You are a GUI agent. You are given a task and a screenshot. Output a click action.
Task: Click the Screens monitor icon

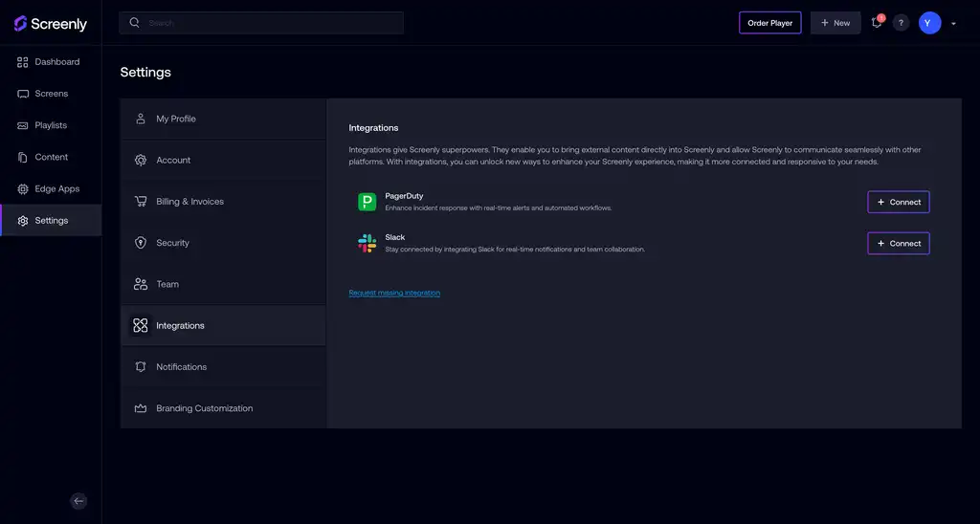23,94
